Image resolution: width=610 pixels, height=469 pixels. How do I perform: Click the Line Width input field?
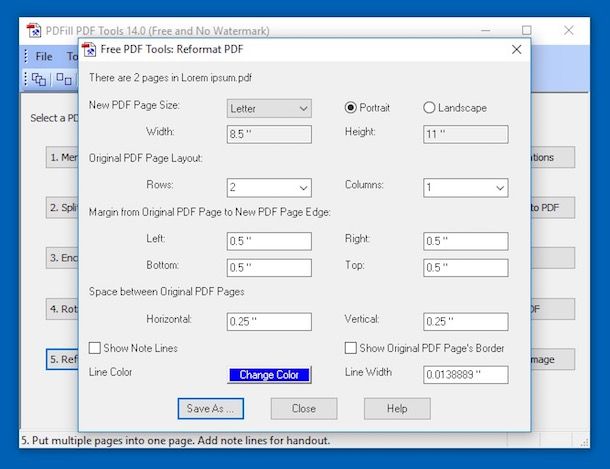tap(466, 374)
